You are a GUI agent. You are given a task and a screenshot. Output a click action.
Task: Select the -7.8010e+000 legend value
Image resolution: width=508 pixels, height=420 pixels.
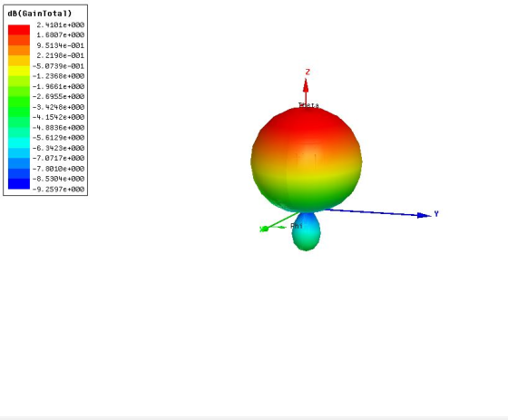click(x=59, y=169)
